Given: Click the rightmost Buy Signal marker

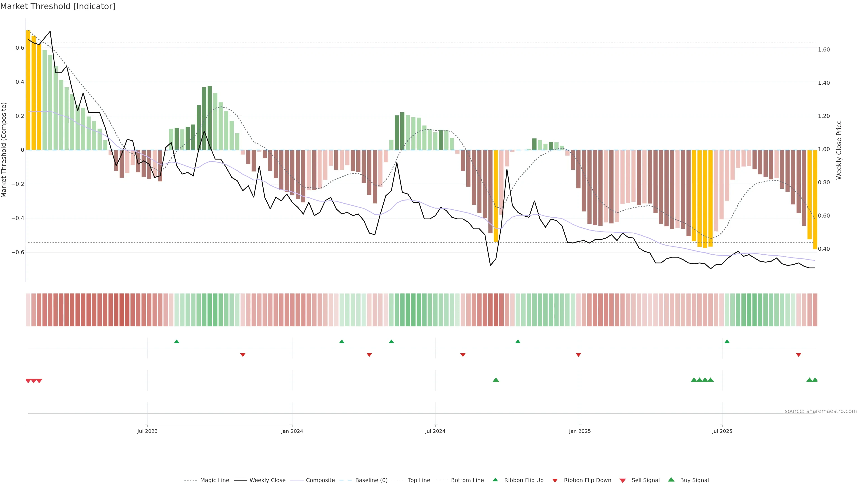Looking at the screenshot, I should click(815, 380).
